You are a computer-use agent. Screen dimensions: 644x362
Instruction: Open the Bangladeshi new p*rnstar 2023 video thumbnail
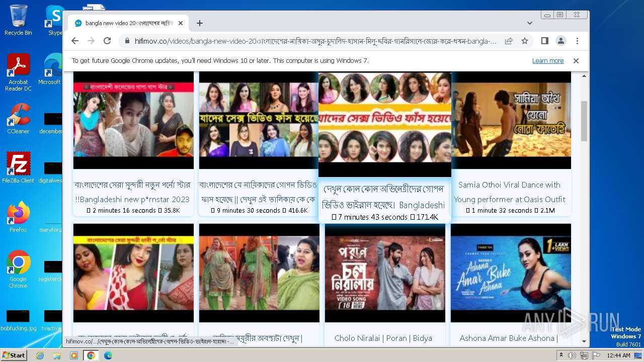[133, 120]
